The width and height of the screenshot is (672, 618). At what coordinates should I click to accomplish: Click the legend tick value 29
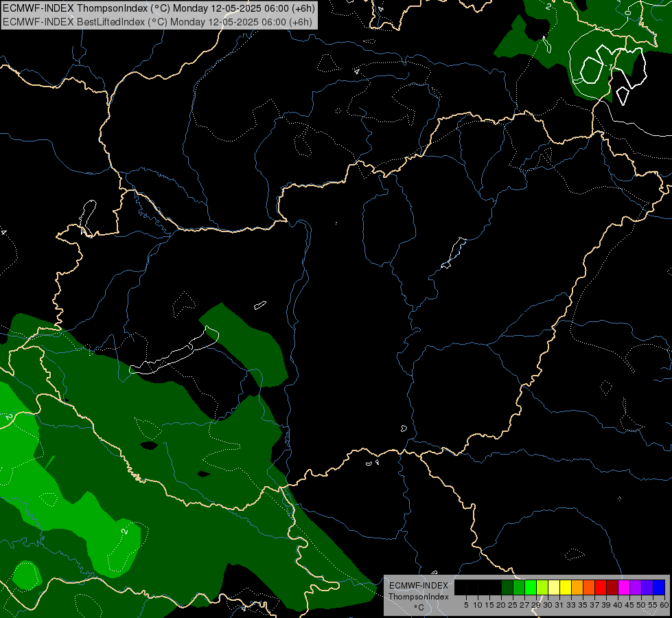(536, 605)
